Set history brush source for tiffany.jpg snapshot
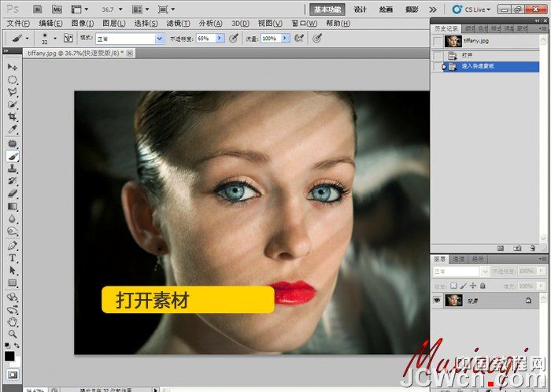Screen dimensions: 551x392 [x=437, y=41]
